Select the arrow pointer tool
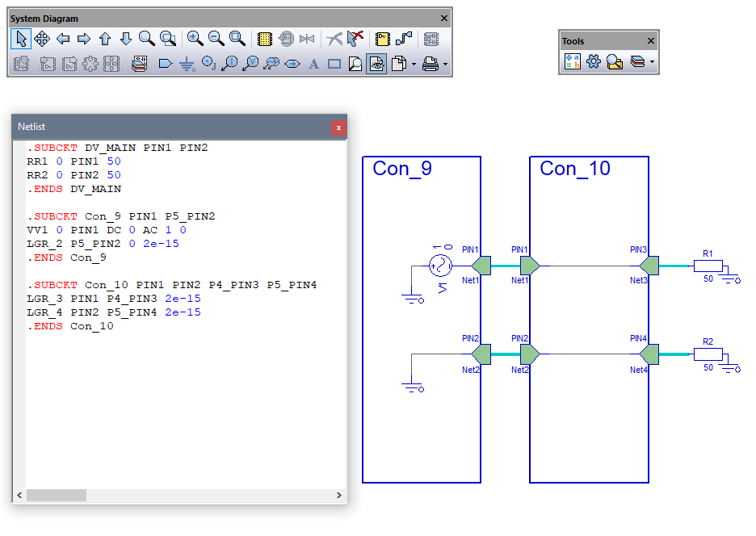 click(x=21, y=38)
